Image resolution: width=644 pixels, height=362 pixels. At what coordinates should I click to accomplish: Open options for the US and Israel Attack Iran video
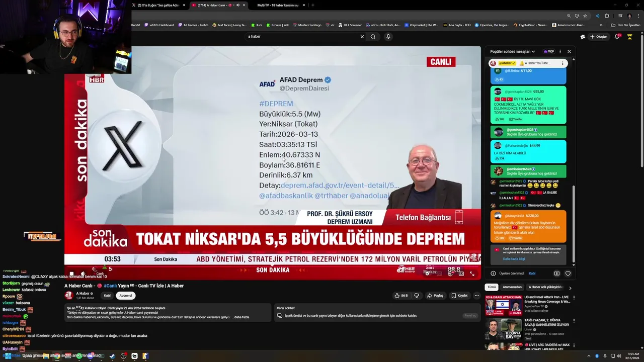click(x=574, y=298)
